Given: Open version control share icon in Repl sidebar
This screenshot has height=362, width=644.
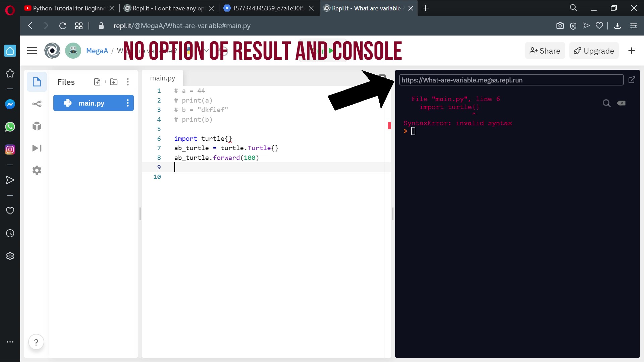Looking at the screenshot, I should click(37, 104).
